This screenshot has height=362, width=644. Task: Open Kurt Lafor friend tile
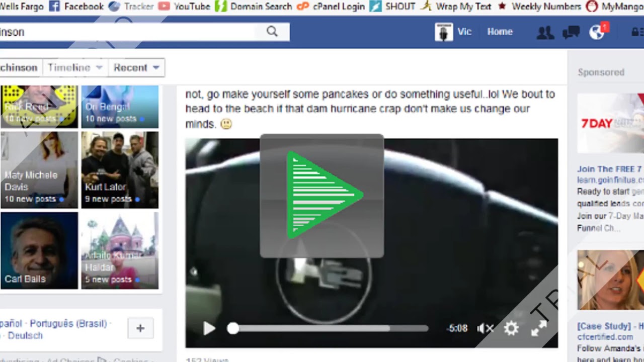coord(120,170)
